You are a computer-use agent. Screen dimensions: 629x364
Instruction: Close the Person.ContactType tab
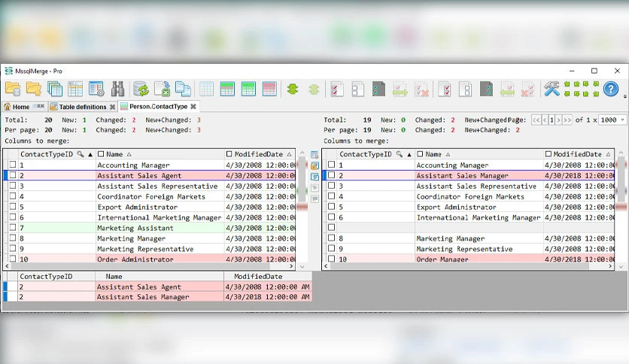click(193, 106)
